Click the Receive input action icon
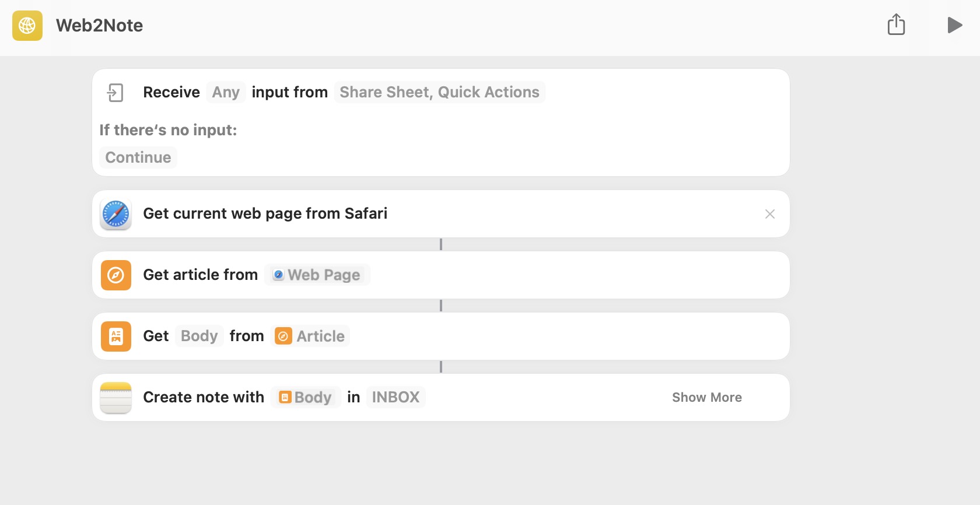Viewport: 980px width, 505px height. point(116,93)
